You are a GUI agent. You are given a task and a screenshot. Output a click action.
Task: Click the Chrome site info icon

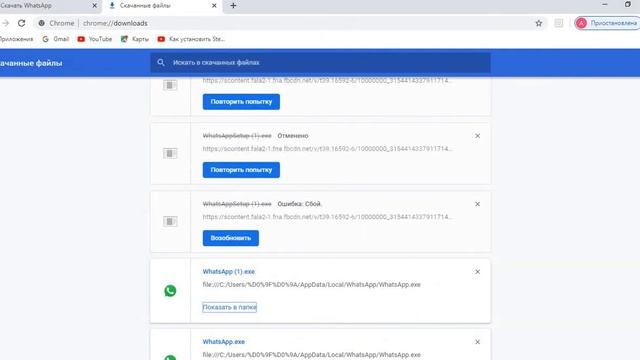point(42,23)
